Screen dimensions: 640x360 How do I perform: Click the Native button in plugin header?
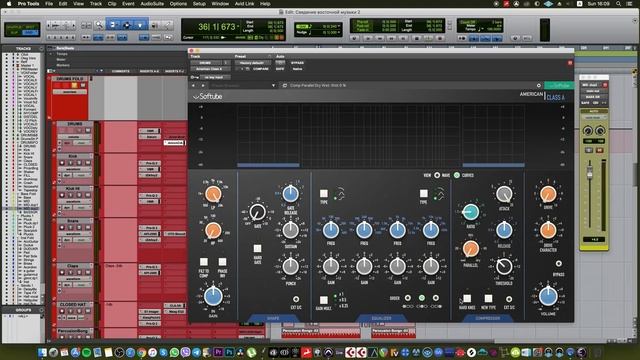pyautogui.click(x=297, y=69)
